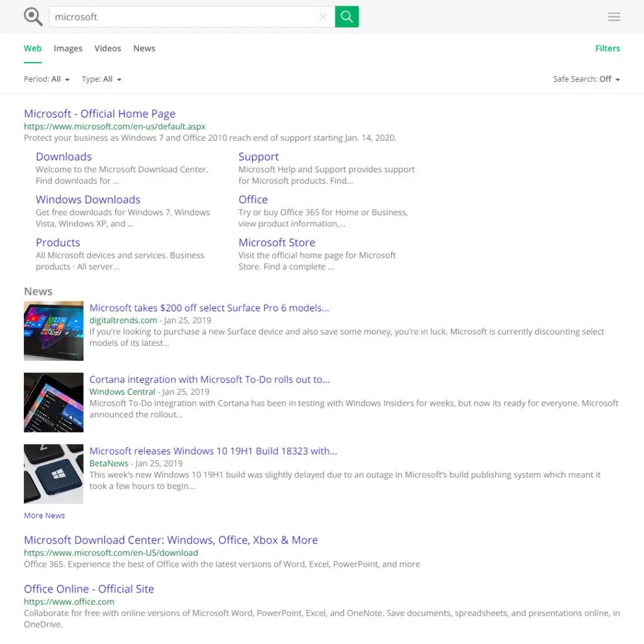
Task: Open the Filters options
Action: click(x=607, y=48)
